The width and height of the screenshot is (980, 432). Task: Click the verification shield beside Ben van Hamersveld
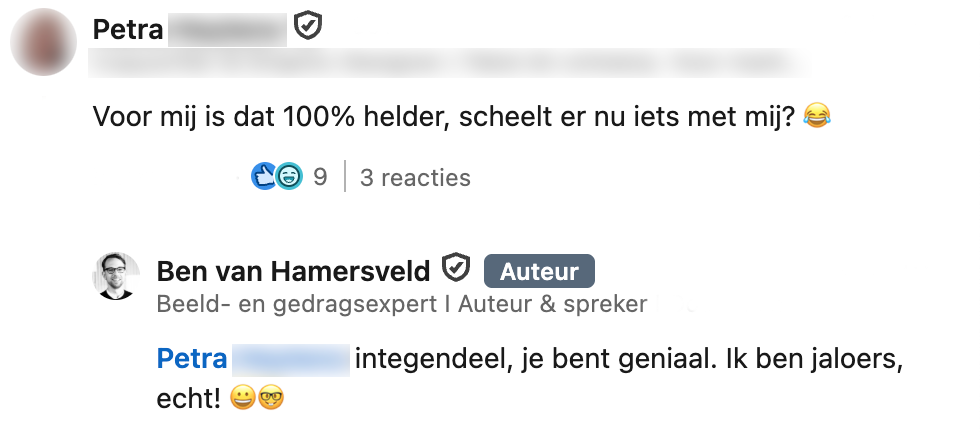456,269
